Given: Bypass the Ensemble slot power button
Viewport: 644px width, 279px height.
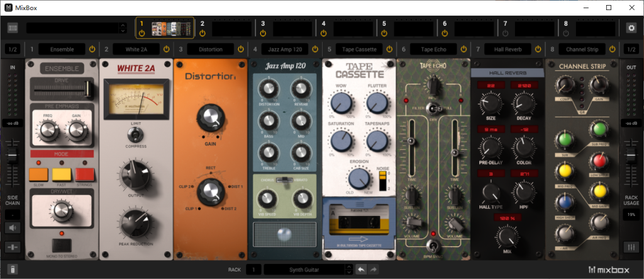Looking at the screenshot, I should coord(92,49).
